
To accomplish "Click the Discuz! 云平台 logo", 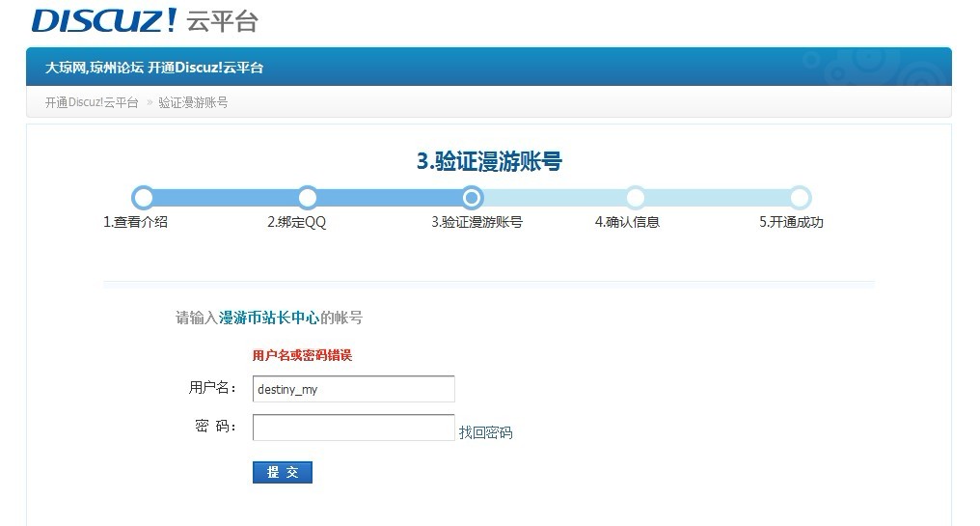I will [x=145, y=20].
